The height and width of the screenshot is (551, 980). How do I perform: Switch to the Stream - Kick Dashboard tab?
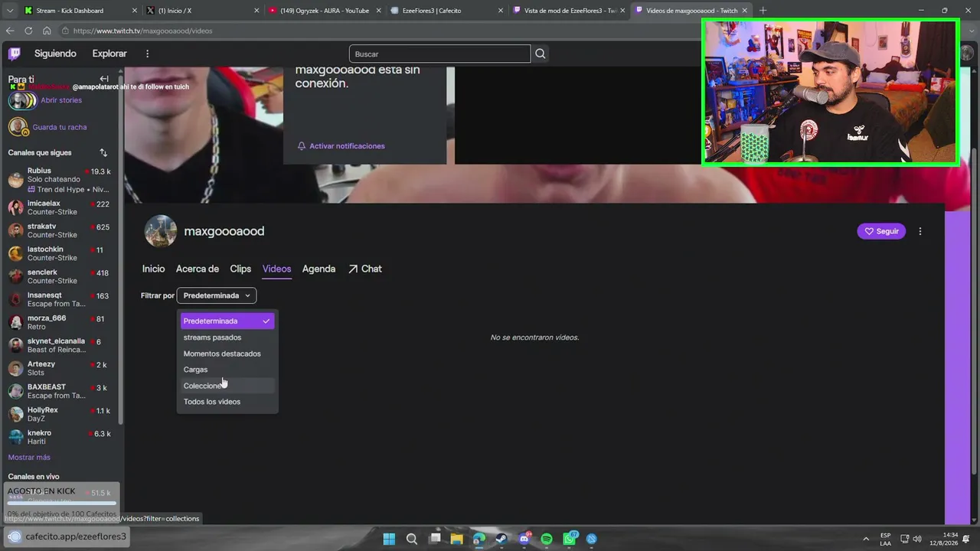[x=80, y=11]
